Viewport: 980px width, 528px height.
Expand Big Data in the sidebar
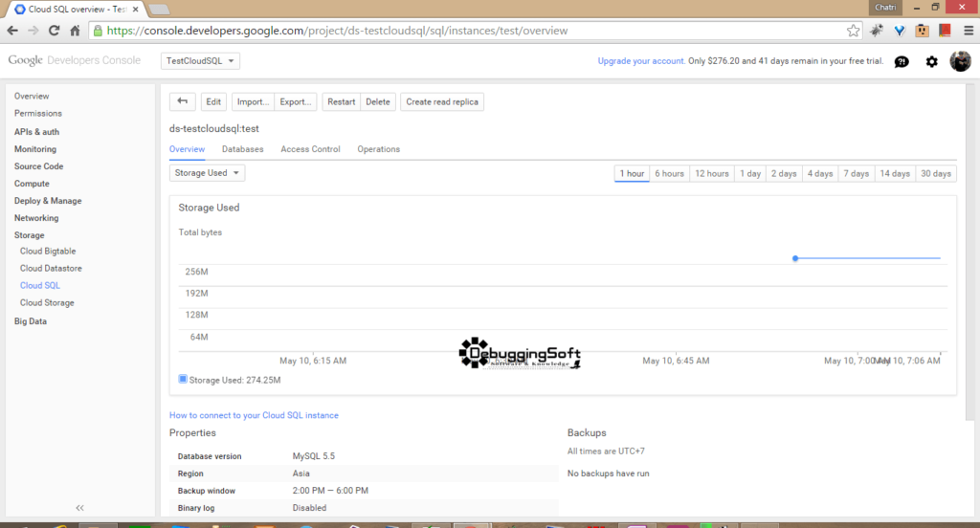pos(31,321)
